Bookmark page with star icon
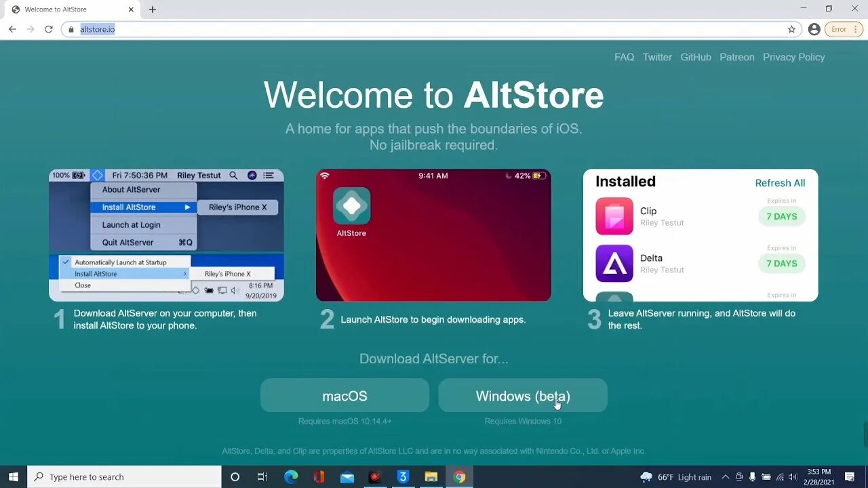Viewport: 868px width, 488px height. pyautogui.click(x=791, y=29)
